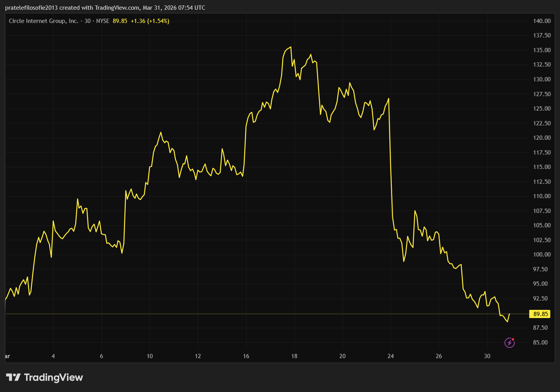Click the 89.85 last price in the legend
The width and height of the screenshot is (560, 392).
120,21
